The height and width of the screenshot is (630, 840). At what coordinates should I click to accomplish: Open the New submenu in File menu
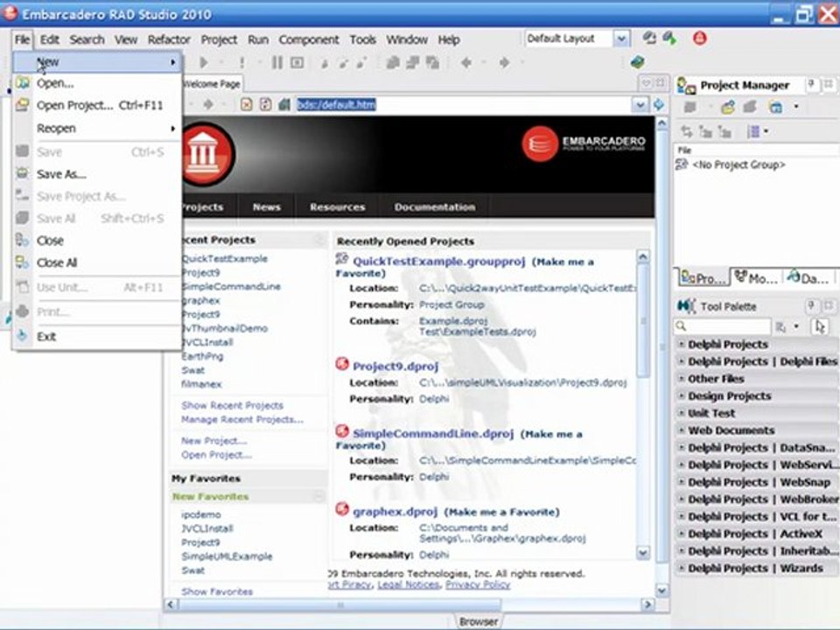pyautogui.click(x=97, y=62)
